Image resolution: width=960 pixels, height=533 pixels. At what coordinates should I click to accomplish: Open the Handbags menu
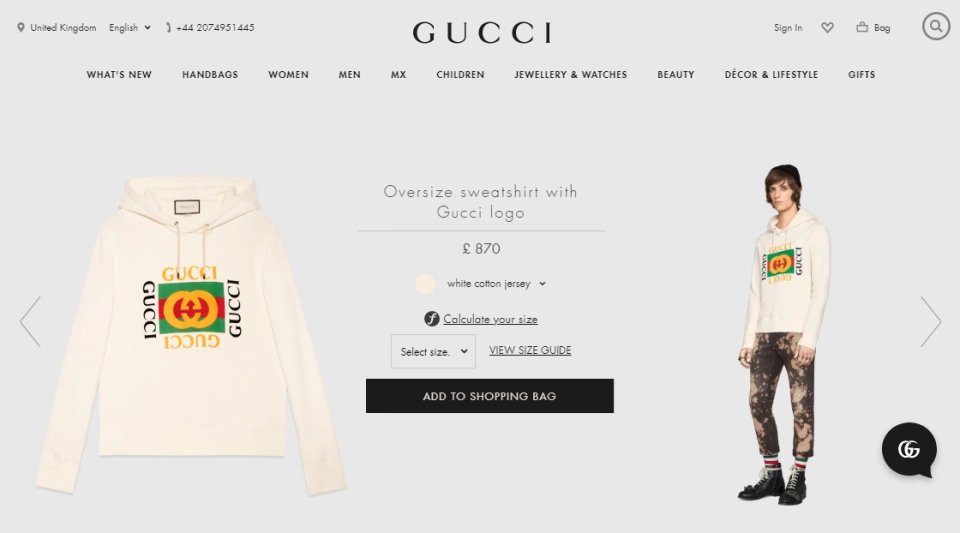[210, 75]
